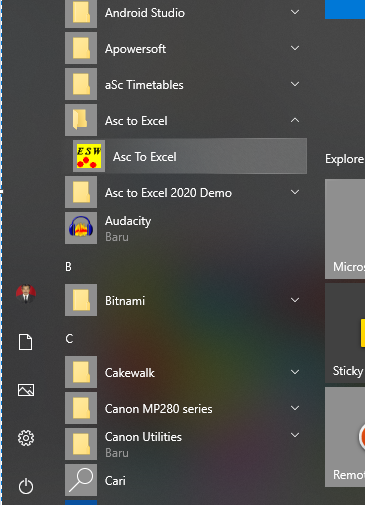Open the Microsoft tile below Explore
365x505 pixels.
pyautogui.click(x=345, y=229)
